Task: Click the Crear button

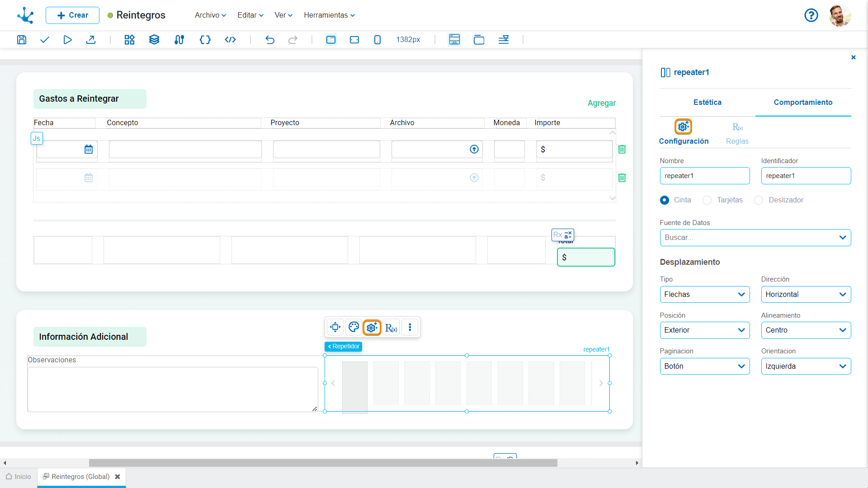Action: tap(72, 15)
